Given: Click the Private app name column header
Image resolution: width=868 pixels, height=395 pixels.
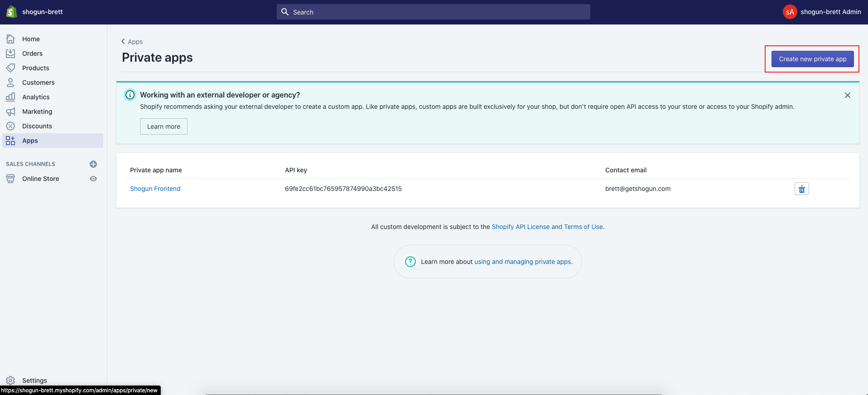Looking at the screenshot, I should [156, 170].
